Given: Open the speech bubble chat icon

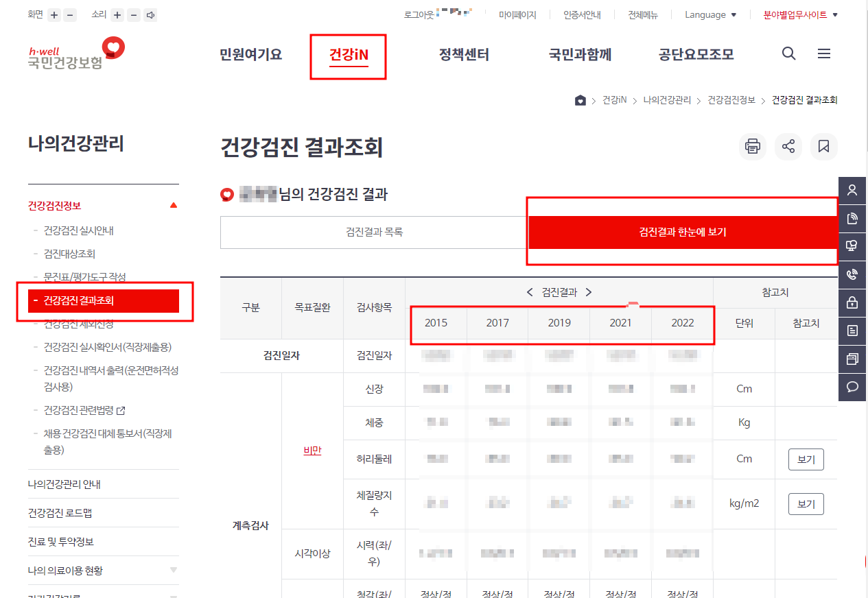Looking at the screenshot, I should point(853,387).
